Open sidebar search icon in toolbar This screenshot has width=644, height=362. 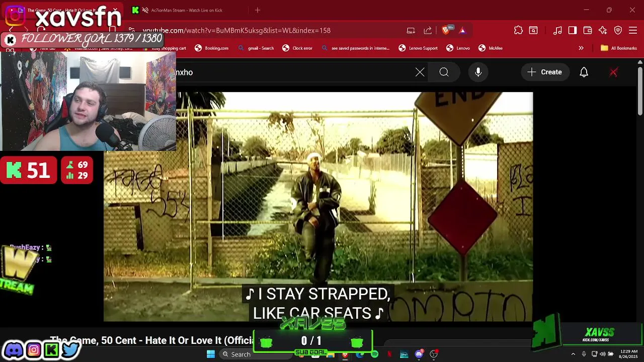pos(533,30)
